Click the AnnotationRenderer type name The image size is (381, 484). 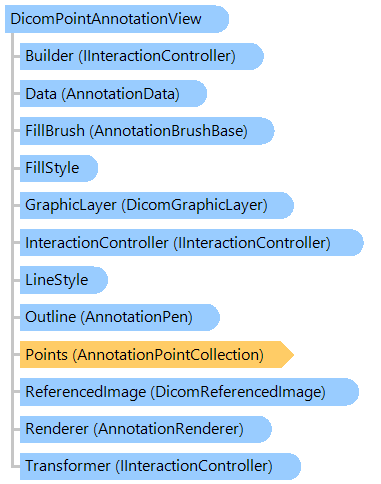[x=168, y=429]
